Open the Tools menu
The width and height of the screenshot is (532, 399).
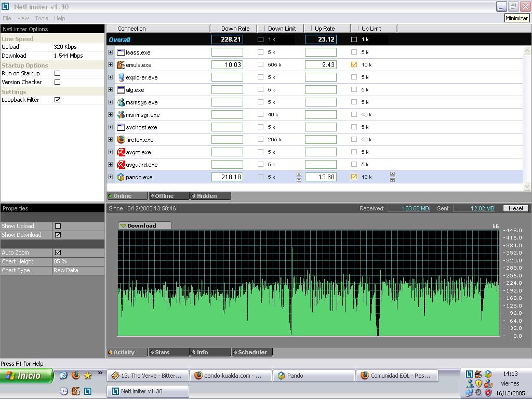[42, 18]
